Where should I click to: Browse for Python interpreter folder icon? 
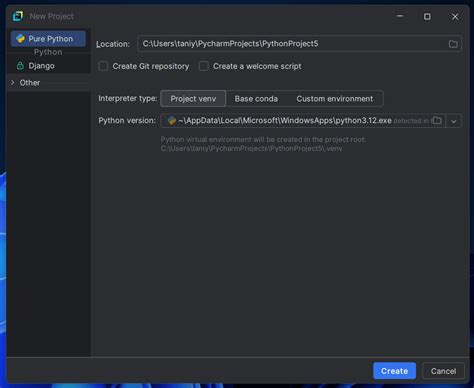(437, 120)
